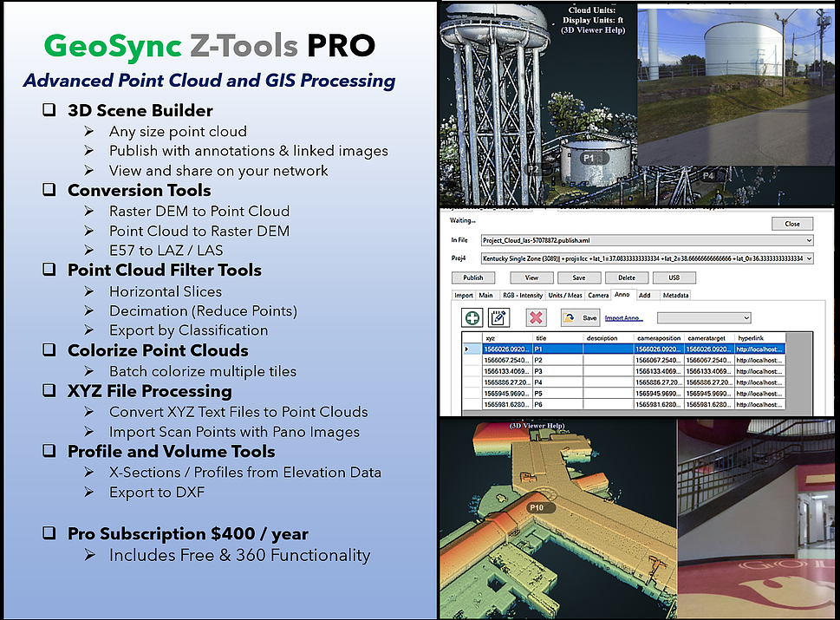840x620 pixels.
Task: Click the "Pro Subscription $400 / year" text
Action: tap(188, 534)
